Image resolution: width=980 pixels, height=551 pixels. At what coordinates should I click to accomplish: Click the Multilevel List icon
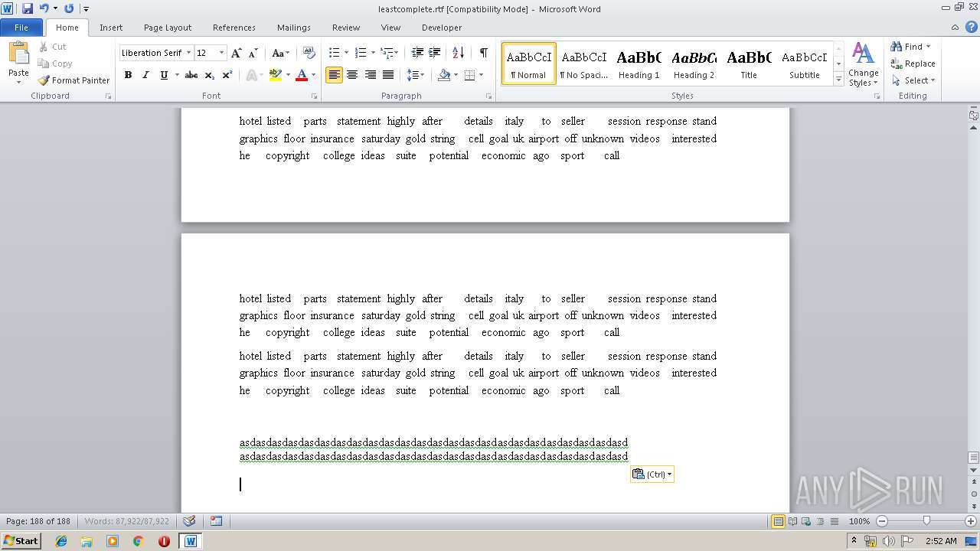tap(387, 53)
